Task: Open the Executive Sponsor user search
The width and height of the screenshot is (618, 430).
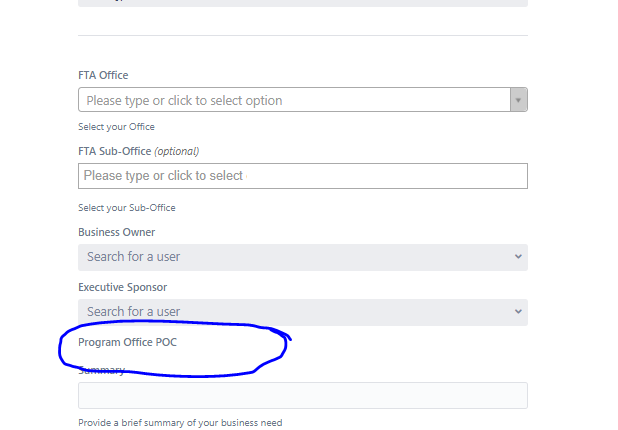Action: [x=303, y=312]
